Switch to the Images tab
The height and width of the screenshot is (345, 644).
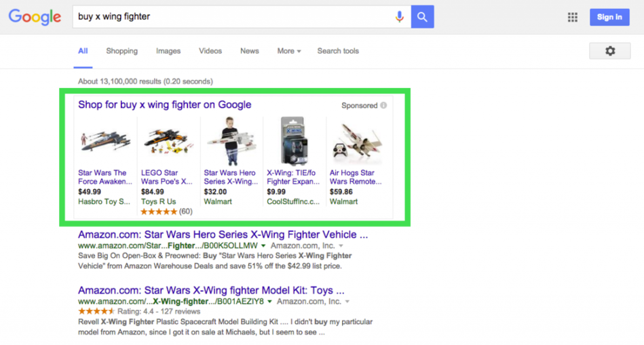click(168, 51)
